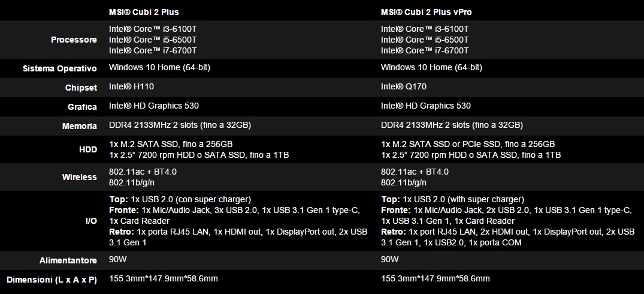Select the Chipset row label

click(81, 88)
